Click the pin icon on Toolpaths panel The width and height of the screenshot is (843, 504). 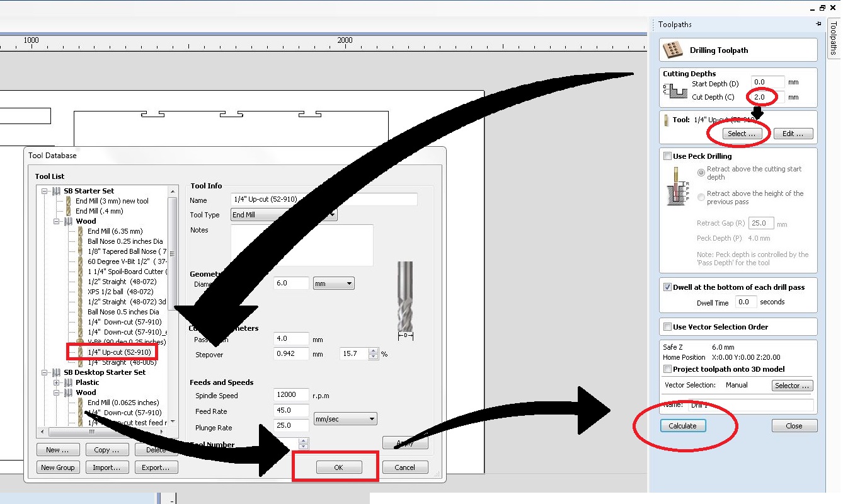[818, 25]
